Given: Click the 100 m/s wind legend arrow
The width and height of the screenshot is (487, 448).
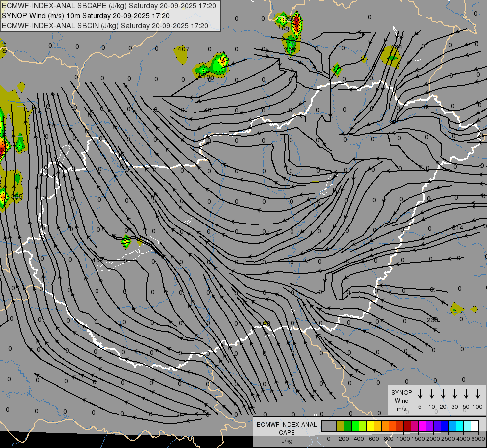Looking at the screenshot, I should pyautogui.click(x=478, y=394).
